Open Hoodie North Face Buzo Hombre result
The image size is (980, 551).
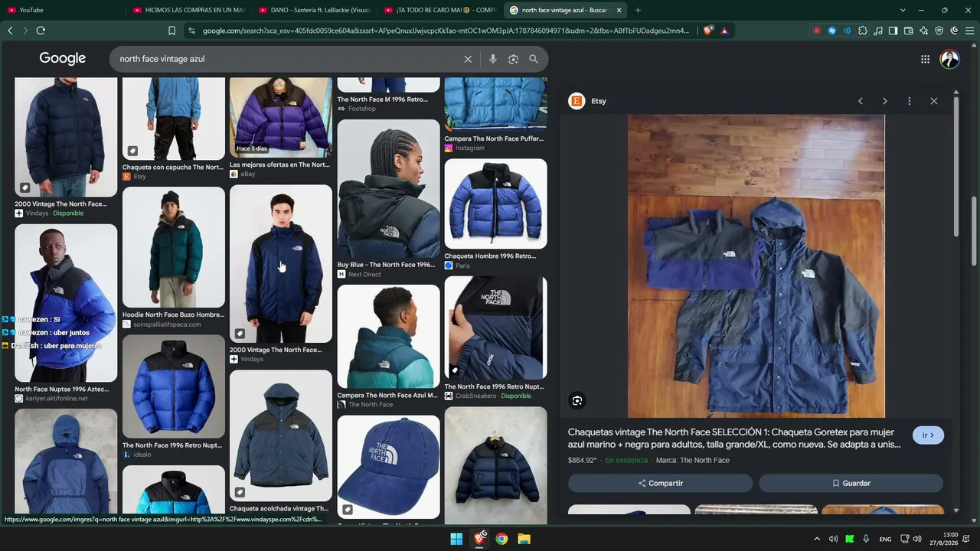click(174, 247)
